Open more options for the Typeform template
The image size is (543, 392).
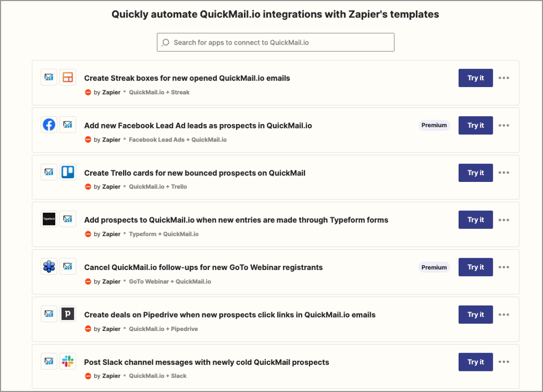coord(504,220)
